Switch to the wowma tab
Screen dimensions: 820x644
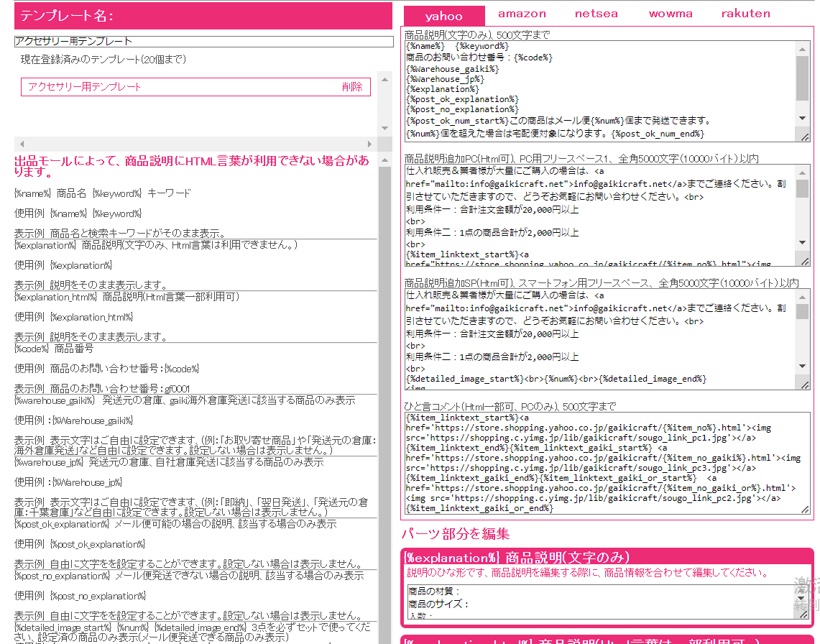pos(671,14)
